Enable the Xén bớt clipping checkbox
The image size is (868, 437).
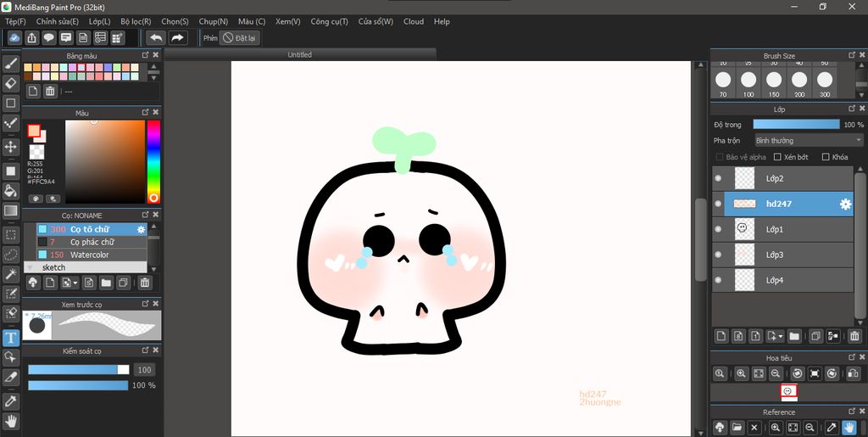(777, 157)
